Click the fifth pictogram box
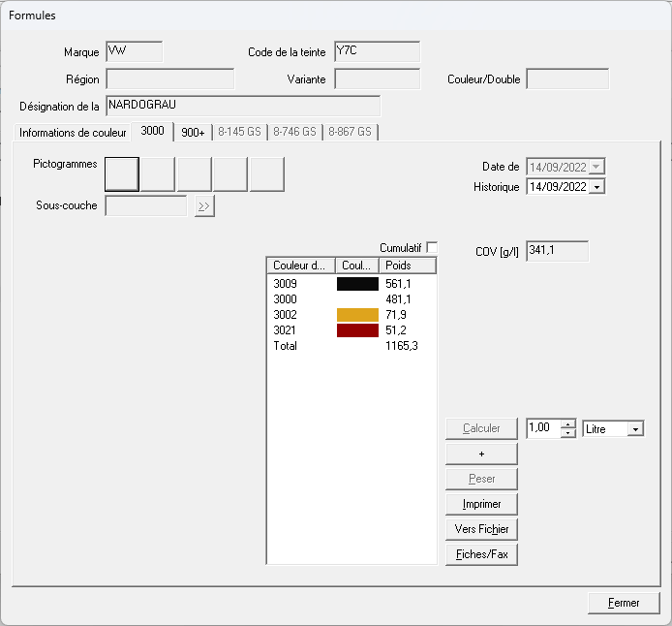The width and height of the screenshot is (672, 626). tap(266, 173)
